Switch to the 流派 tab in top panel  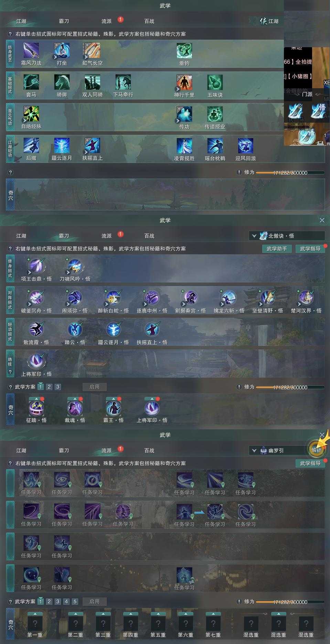pos(107,21)
